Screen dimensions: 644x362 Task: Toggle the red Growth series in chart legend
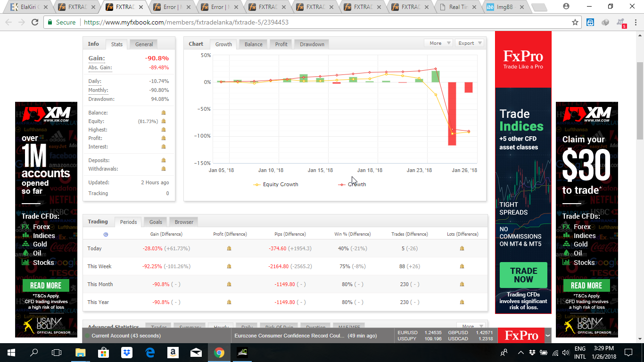[x=352, y=184]
